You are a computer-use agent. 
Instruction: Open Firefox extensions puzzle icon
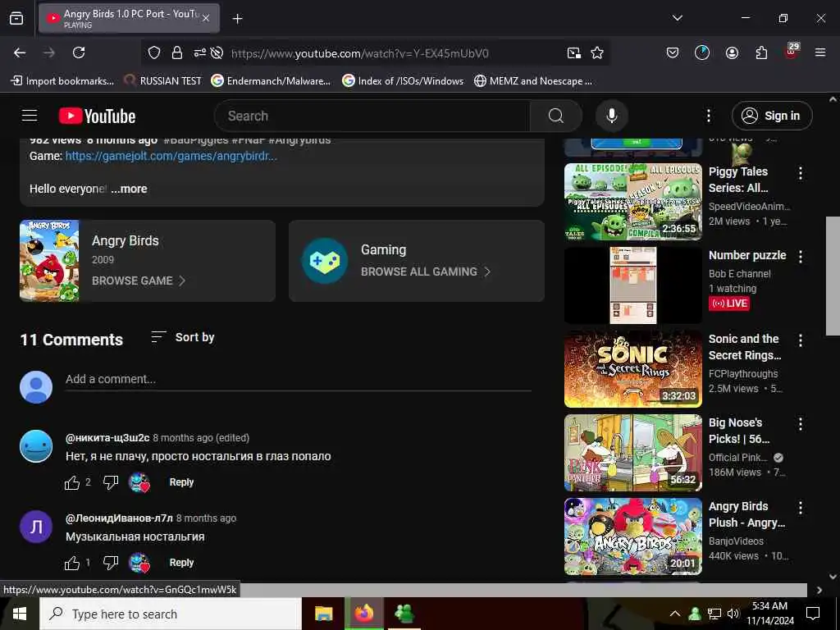[x=761, y=52]
